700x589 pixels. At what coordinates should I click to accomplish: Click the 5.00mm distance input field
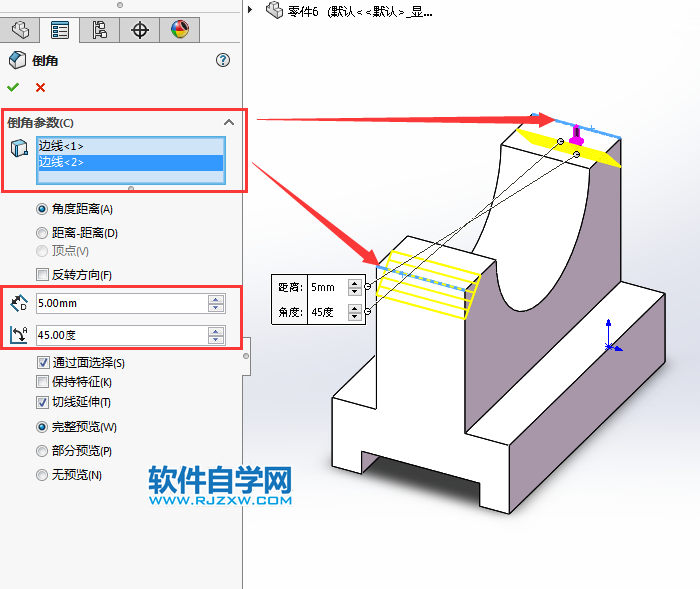(121, 303)
